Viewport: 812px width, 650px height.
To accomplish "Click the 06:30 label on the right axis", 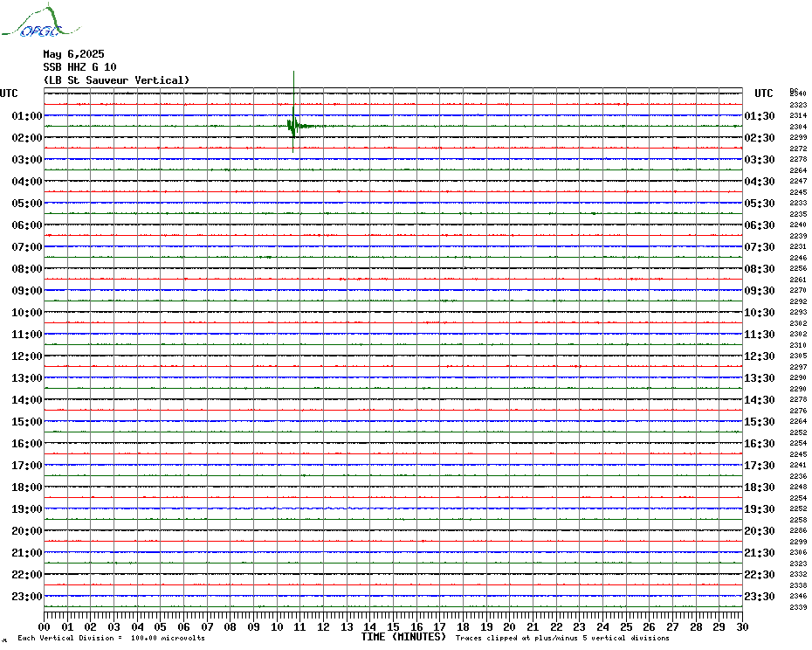I will tap(760, 225).
